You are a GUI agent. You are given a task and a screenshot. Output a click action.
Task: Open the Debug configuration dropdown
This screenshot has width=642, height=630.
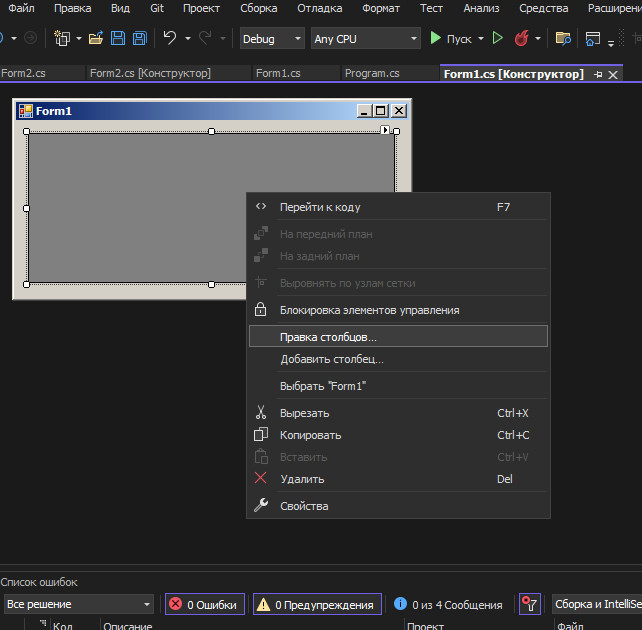pyautogui.click(x=272, y=38)
